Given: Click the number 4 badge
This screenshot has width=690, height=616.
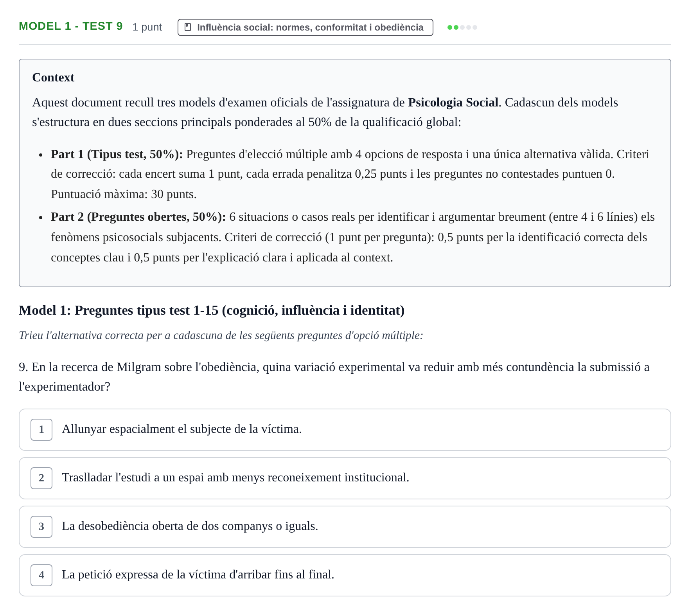Looking at the screenshot, I should click(x=41, y=575).
